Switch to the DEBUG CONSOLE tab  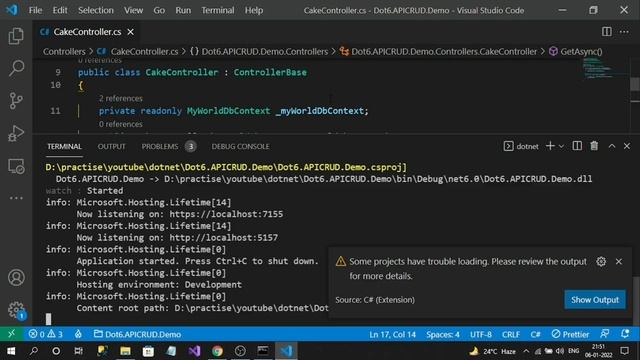coord(240,146)
